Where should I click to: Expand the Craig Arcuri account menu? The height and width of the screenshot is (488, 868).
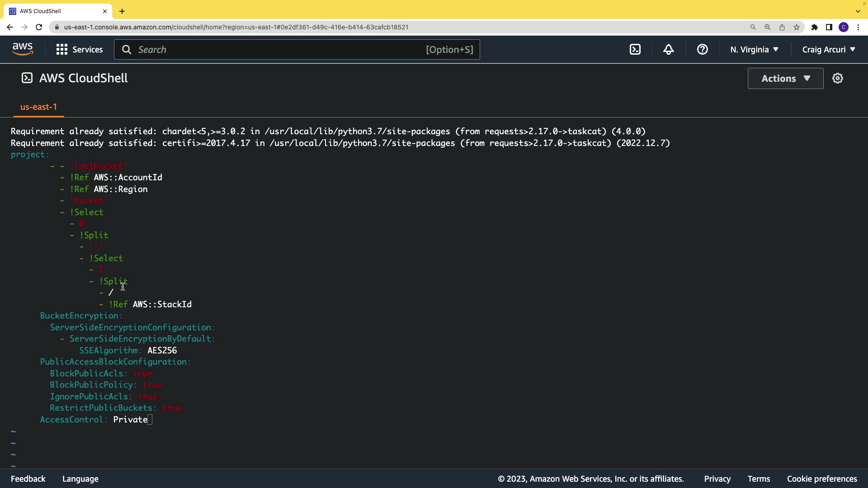(829, 50)
